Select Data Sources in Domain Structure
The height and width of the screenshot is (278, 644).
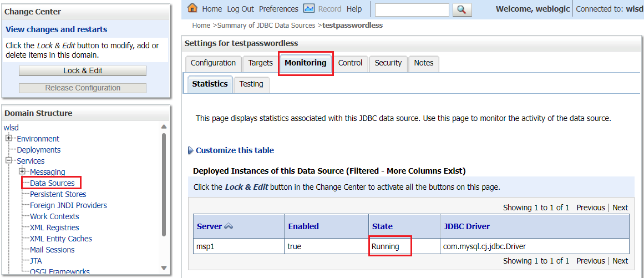coord(52,183)
